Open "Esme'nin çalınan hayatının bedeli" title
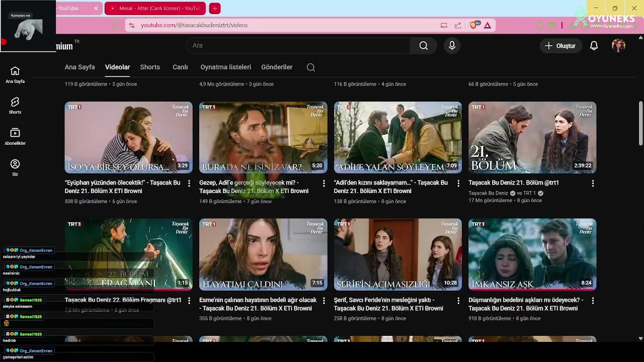 [258, 304]
